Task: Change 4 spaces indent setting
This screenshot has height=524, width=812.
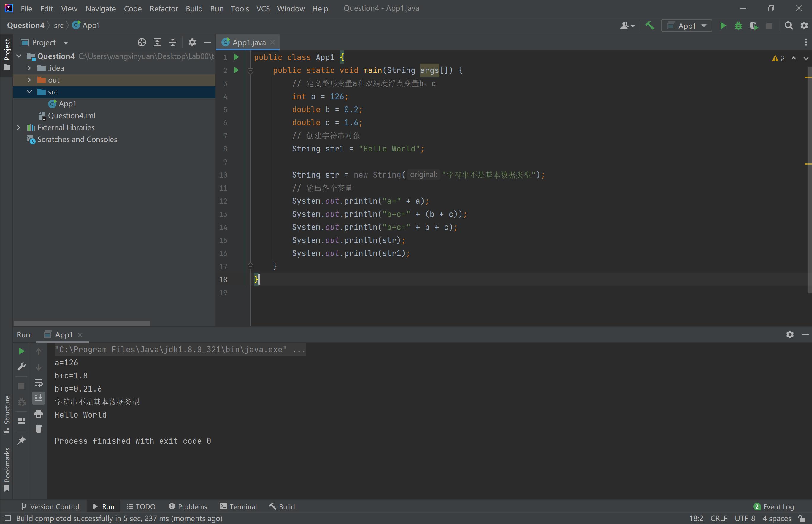Action: pyautogui.click(x=777, y=518)
